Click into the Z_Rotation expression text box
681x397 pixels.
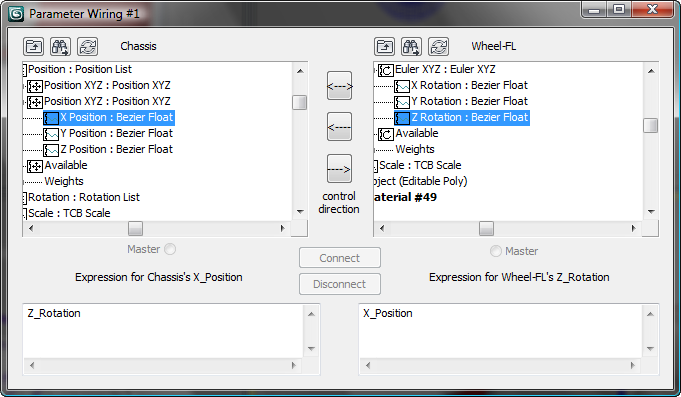165,331
